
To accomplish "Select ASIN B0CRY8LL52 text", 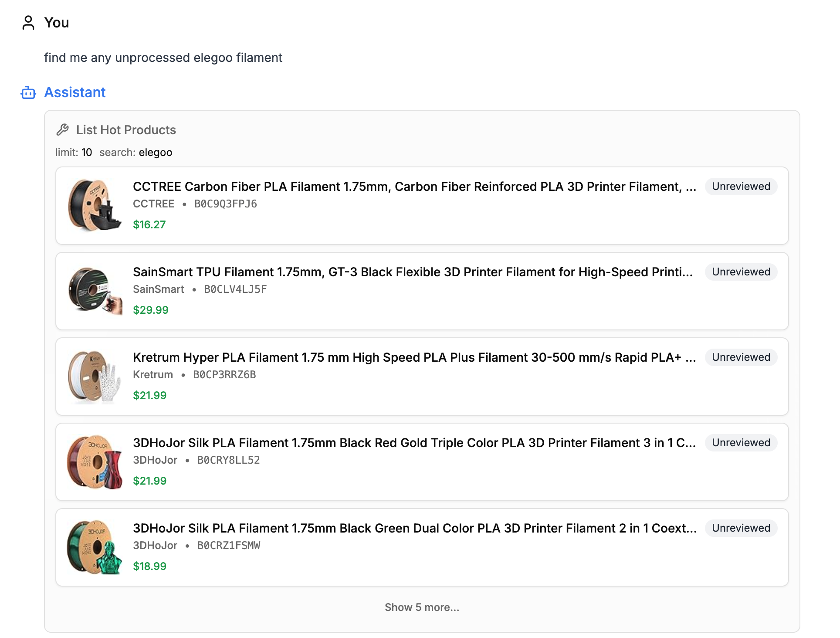I will tap(228, 460).
